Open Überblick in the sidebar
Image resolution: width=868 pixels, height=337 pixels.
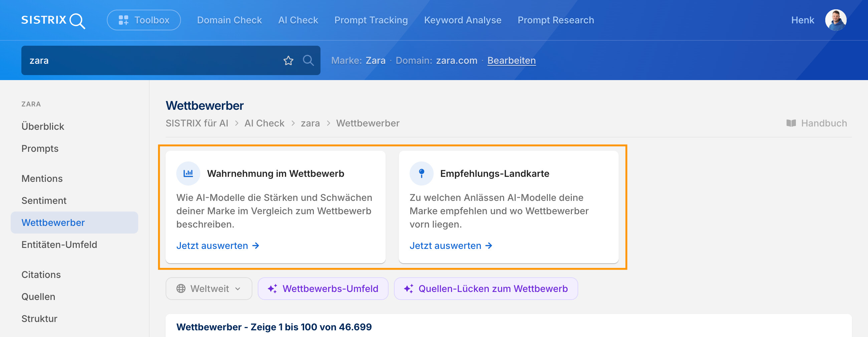point(43,126)
